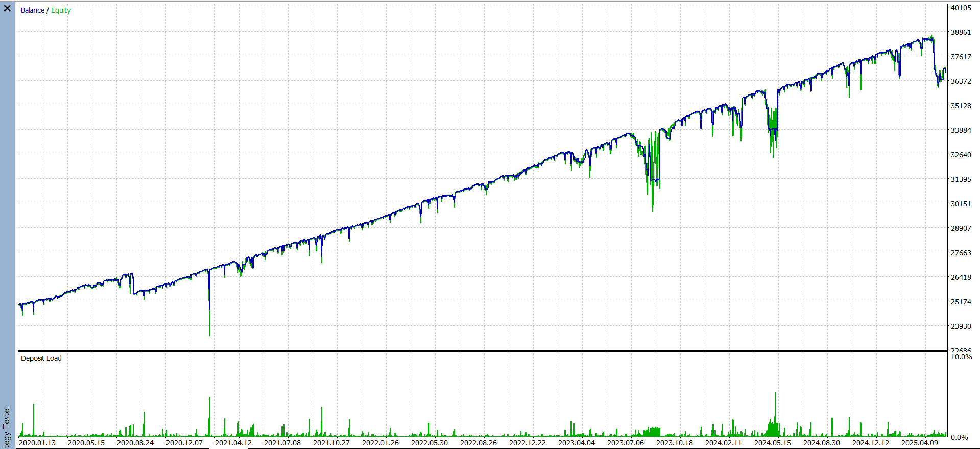
Task: Select the 2025.04.09 date axis label
Action: pos(920,443)
